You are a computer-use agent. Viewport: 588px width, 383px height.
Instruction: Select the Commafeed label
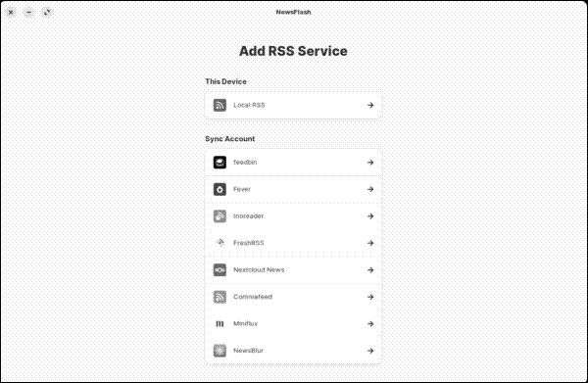[253, 297]
